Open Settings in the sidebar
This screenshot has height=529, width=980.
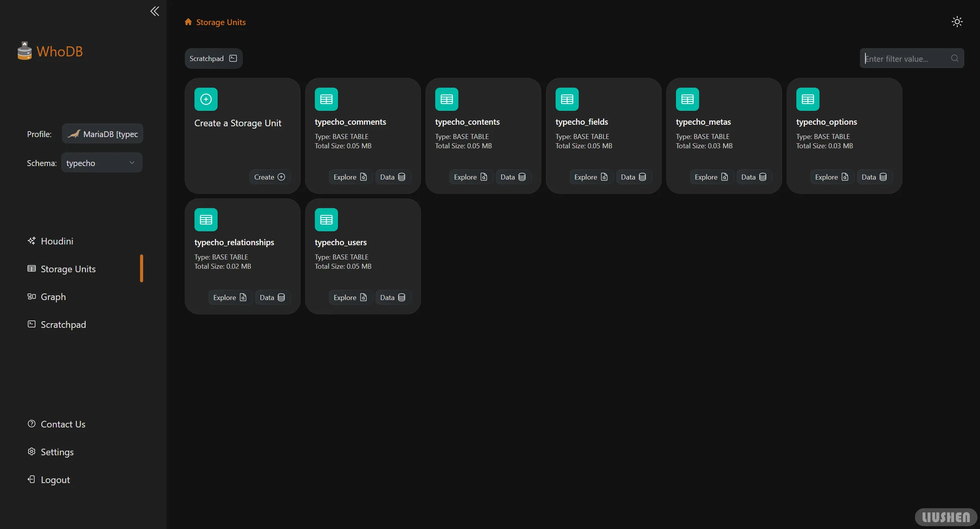pyautogui.click(x=57, y=452)
